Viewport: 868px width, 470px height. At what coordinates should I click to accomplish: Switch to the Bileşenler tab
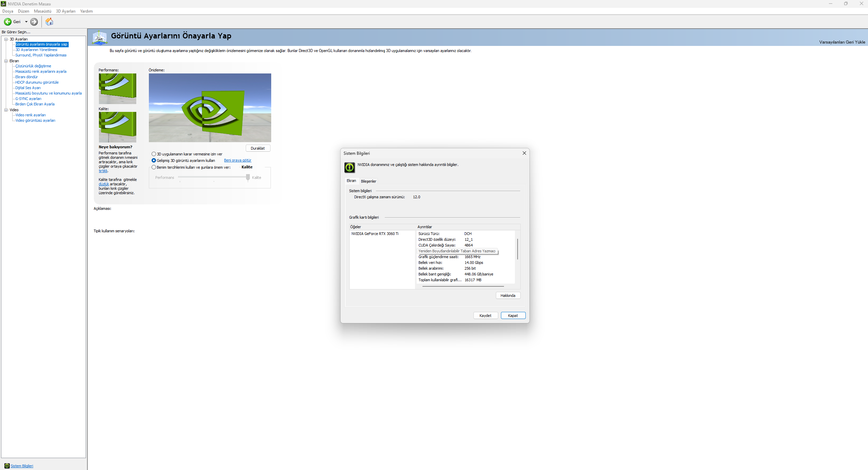click(x=368, y=181)
